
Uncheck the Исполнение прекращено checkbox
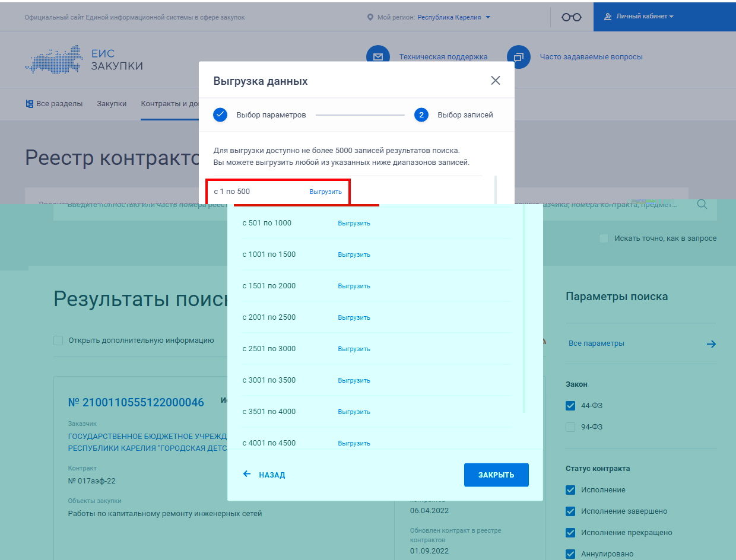click(x=571, y=533)
